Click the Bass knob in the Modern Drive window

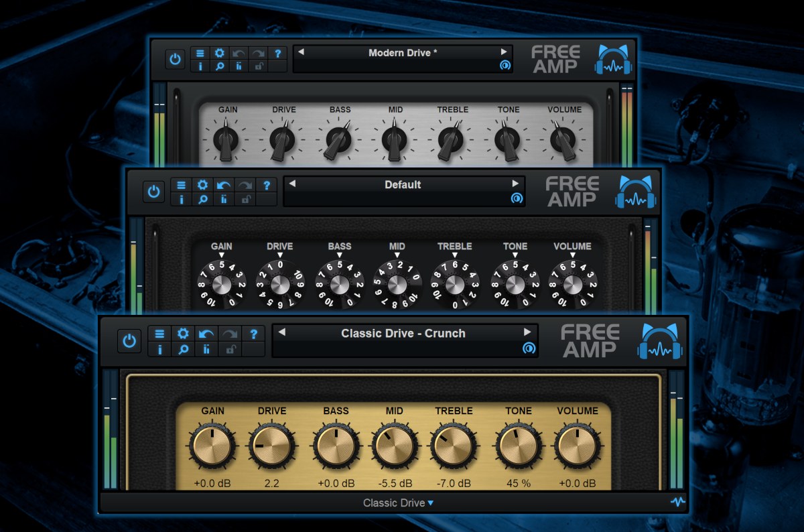pyautogui.click(x=339, y=139)
